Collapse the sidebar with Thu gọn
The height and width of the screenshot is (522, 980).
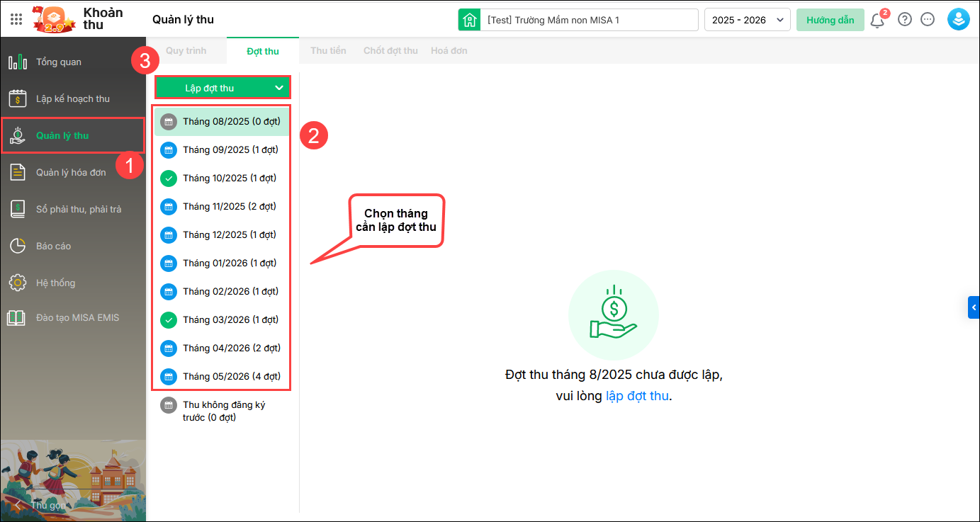coord(40,506)
